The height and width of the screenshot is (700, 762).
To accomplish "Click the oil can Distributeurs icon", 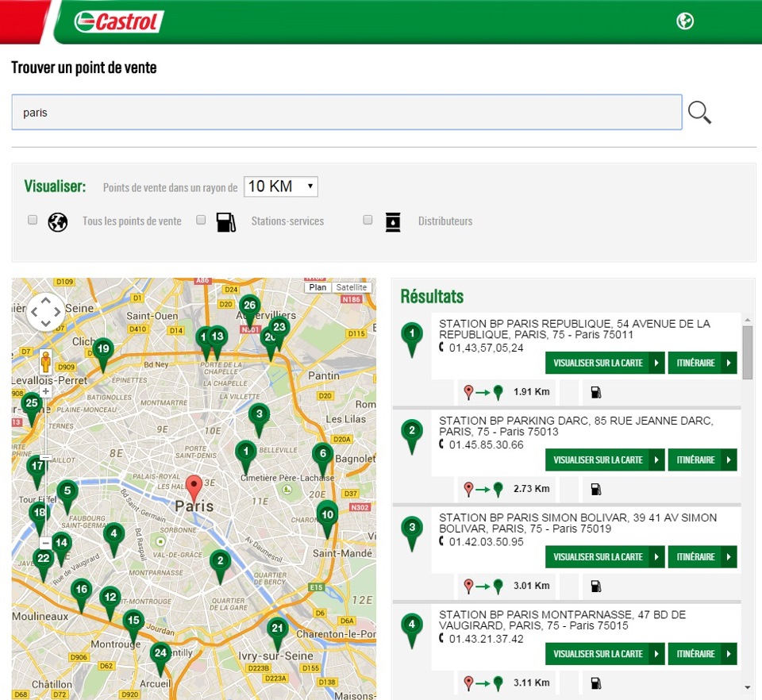I will pyautogui.click(x=393, y=222).
